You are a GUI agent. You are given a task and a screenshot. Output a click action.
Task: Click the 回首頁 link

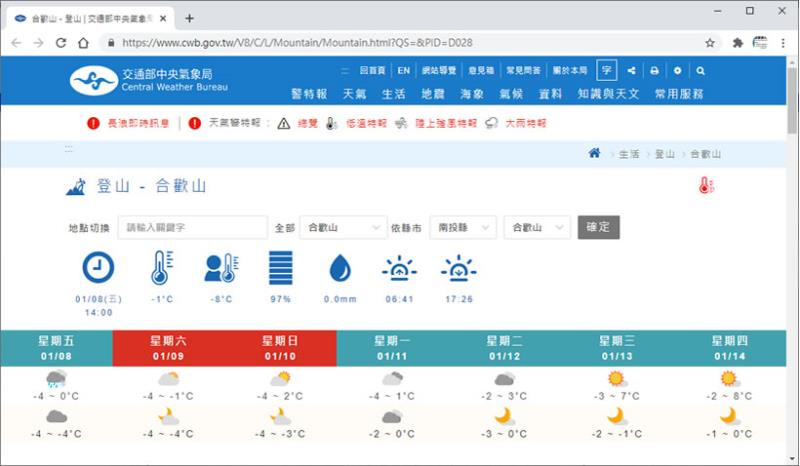coord(372,70)
